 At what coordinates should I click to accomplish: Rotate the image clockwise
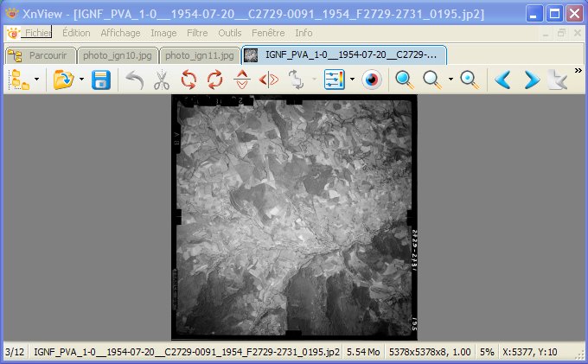click(x=214, y=80)
